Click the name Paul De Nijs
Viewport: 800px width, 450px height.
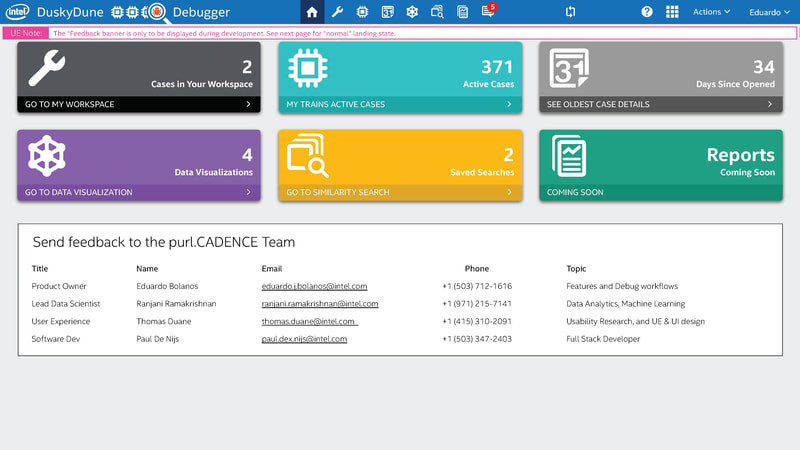158,339
